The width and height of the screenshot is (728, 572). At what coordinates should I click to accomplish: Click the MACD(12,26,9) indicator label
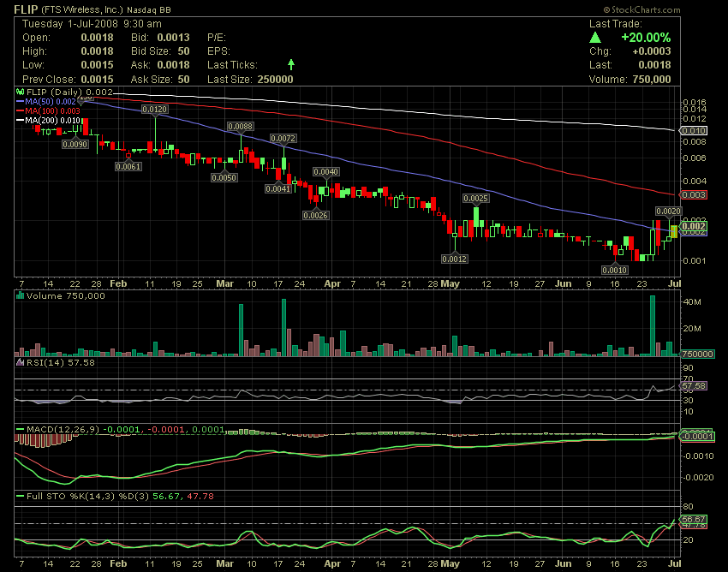pos(63,430)
